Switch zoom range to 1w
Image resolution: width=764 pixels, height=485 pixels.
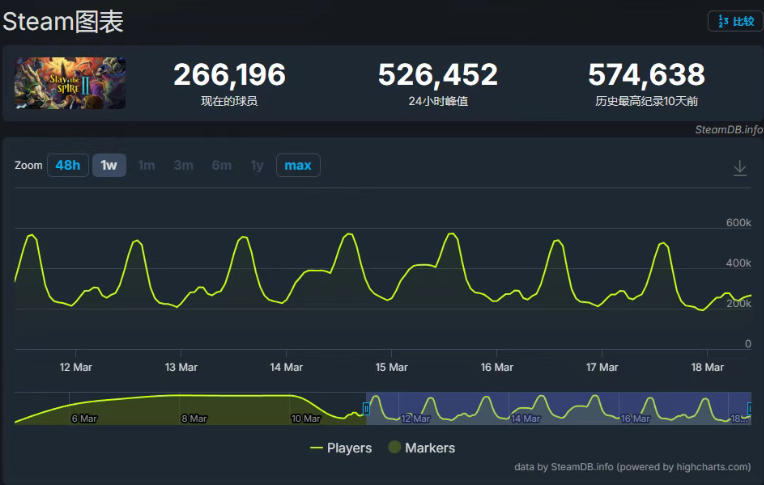[x=109, y=165]
